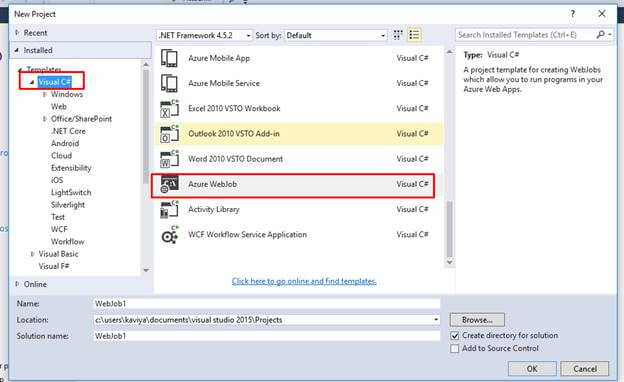Screen dimensions: 624x382
Task: Open the Location path dropdown
Action: 436,320
